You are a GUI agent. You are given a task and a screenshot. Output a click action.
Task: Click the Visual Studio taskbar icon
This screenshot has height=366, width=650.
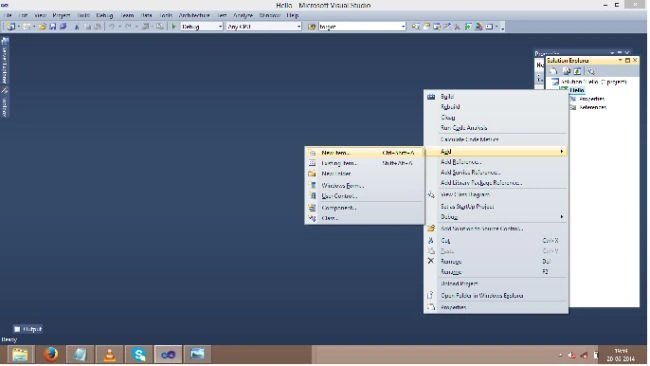pos(168,354)
